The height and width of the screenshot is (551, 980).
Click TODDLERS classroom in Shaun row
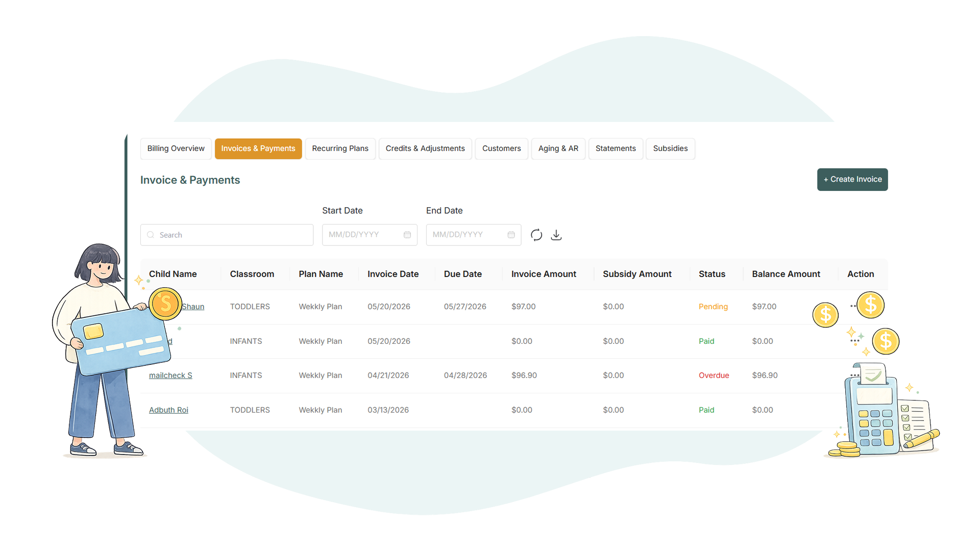pyautogui.click(x=250, y=307)
